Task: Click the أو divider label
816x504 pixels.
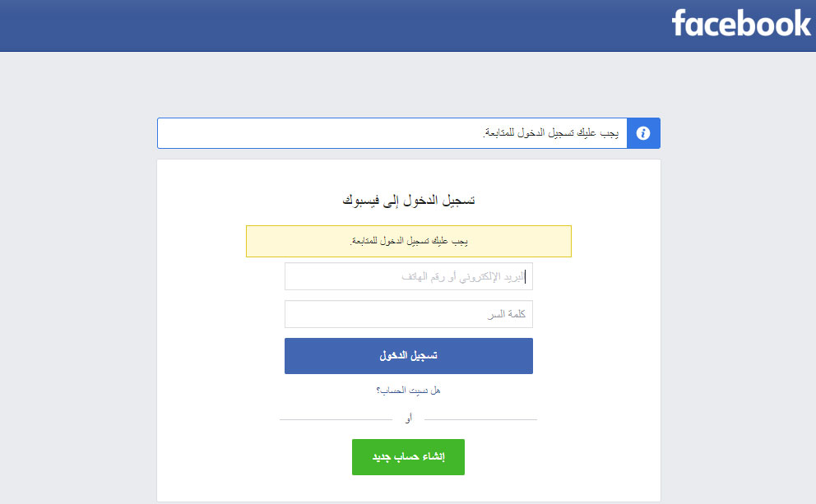Action: coord(409,419)
